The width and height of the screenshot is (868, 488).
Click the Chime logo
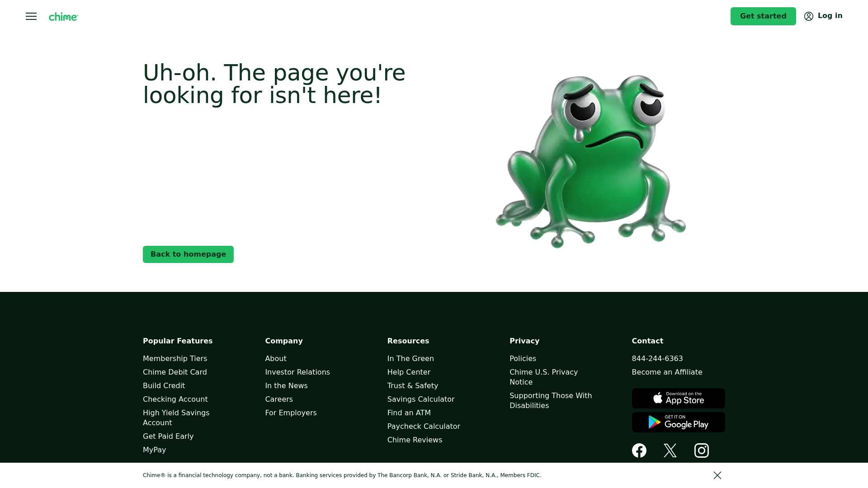[x=64, y=17]
